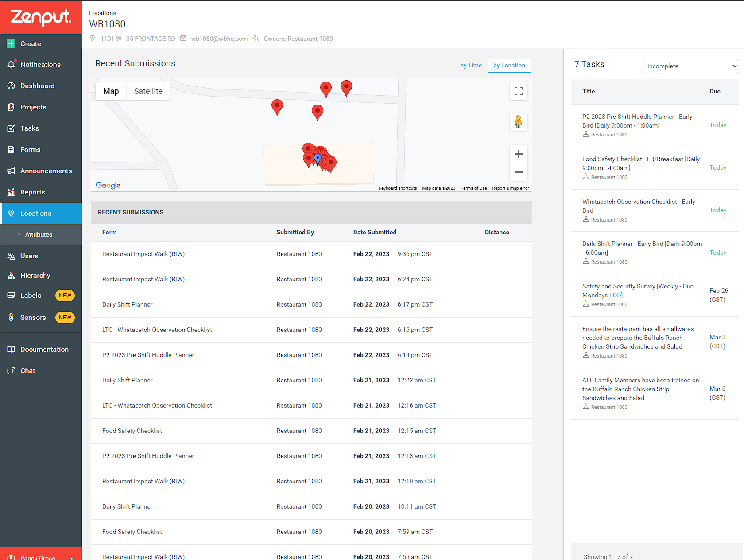
Task: Zoom out the map with minus icon
Action: (519, 172)
